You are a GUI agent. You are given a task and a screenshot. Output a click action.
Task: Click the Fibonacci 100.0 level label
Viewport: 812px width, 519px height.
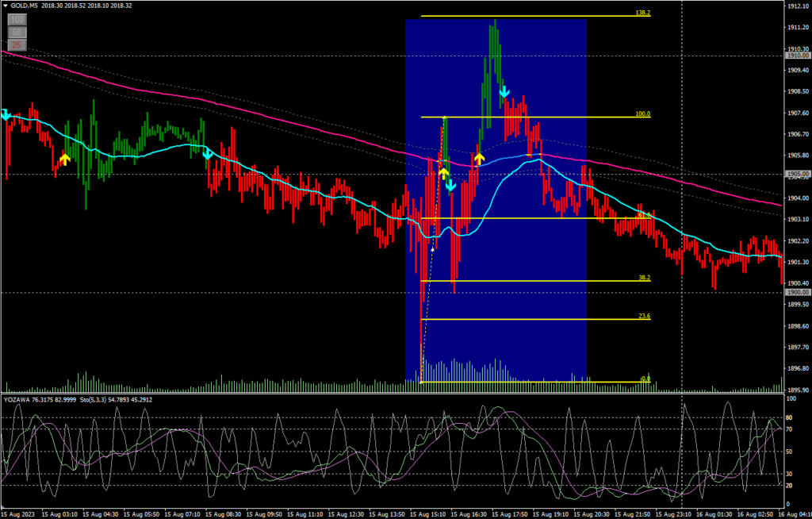(x=643, y=114)
